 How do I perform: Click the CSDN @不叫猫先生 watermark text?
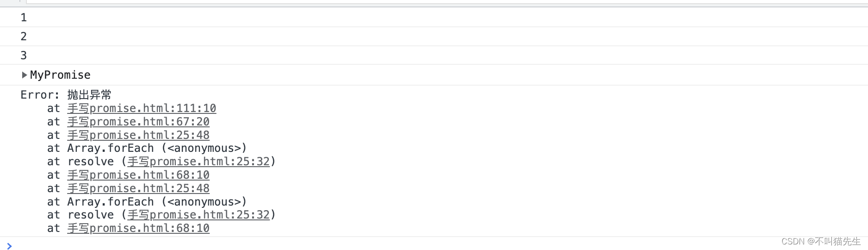(x=821, y=241)
